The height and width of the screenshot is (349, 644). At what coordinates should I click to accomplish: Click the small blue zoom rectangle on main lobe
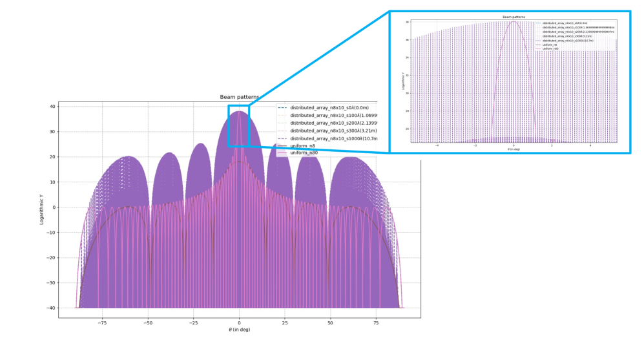tap(239, 125)
